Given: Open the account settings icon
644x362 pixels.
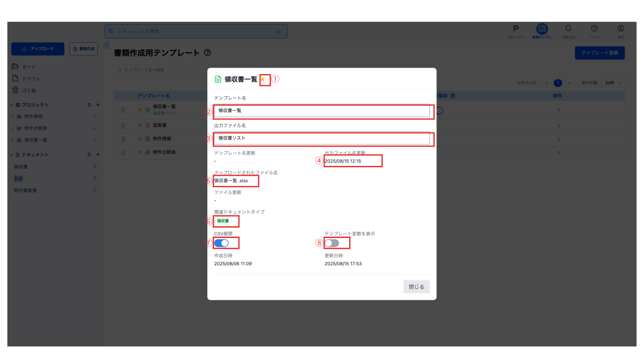Looking at the screenshot, I should pyautogui.click(x=621, y=29).
